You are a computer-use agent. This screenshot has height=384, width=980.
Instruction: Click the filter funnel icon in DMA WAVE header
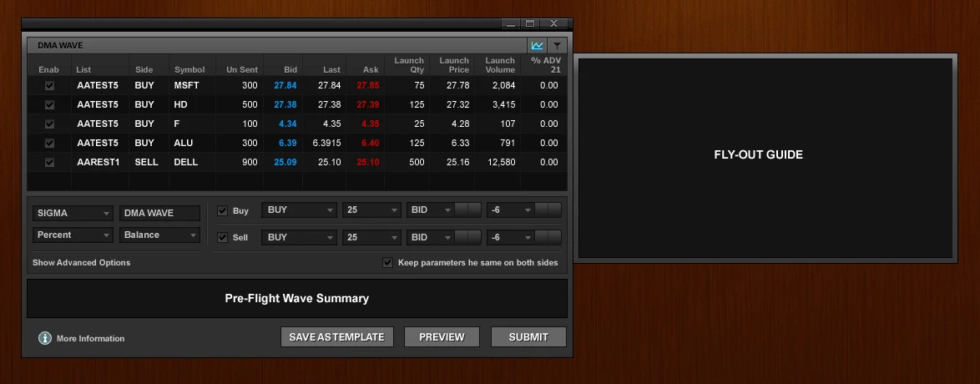tap(557, 46)
